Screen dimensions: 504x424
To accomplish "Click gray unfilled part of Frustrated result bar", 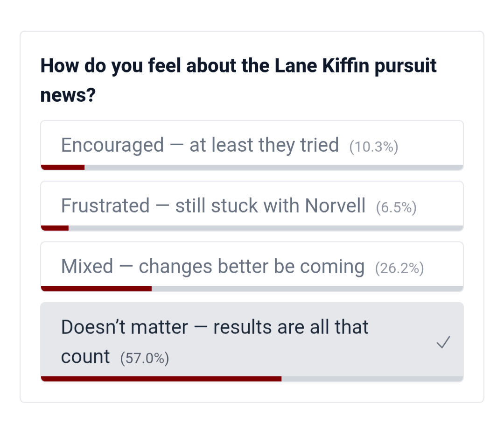I will pyautogui.click(x=266, y=228).
